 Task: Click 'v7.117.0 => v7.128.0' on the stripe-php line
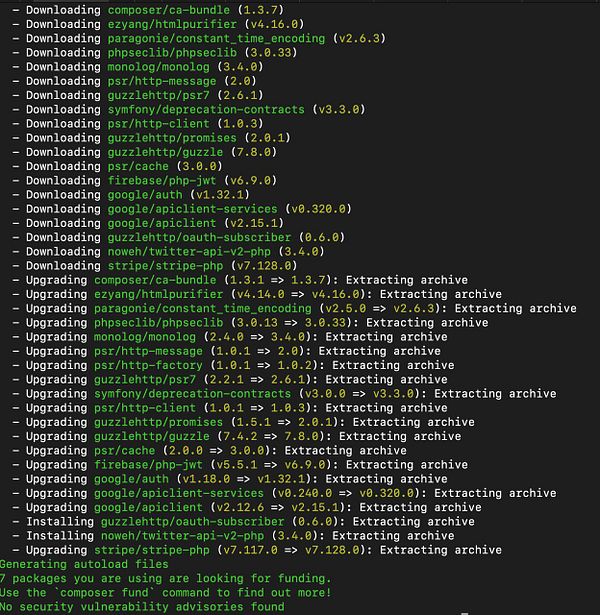[x=292, y=550]
